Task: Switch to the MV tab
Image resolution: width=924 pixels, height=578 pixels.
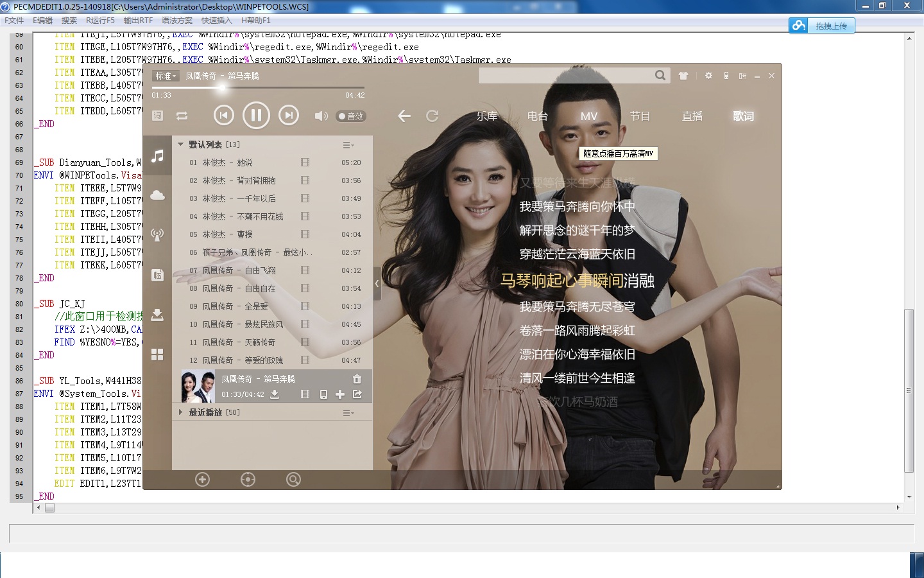Action: [x=589, y=116]
